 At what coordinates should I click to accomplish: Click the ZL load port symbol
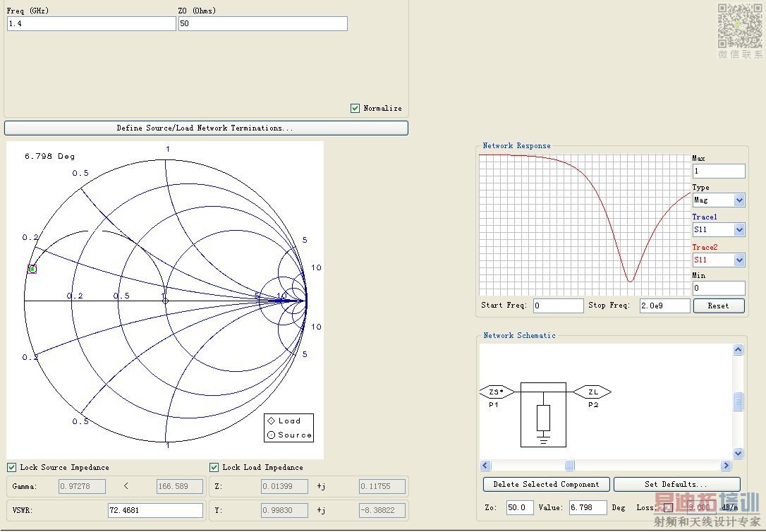point(592,392)
